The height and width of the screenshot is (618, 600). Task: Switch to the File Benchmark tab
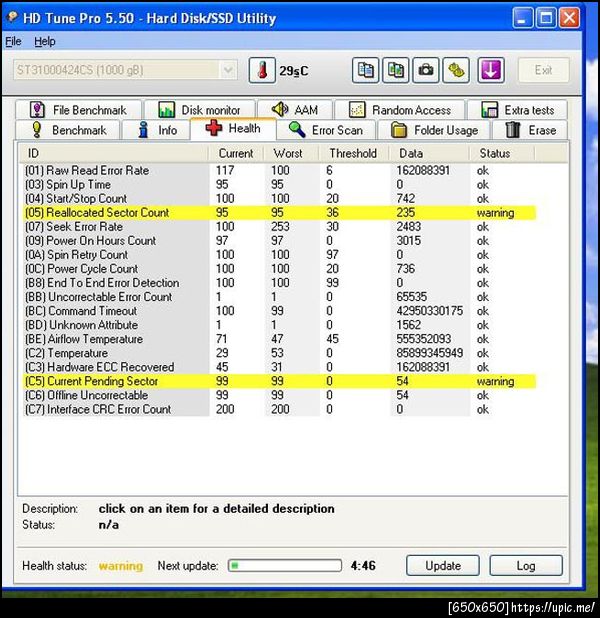[x=78, y=110]
